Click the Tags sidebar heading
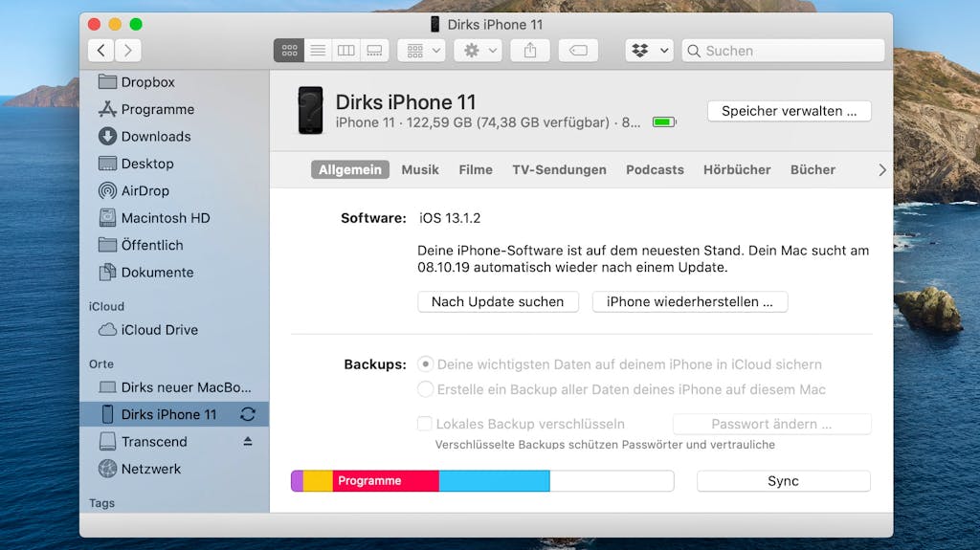The height and width of the screenshot is (550, 980). (x=101, y=503)
